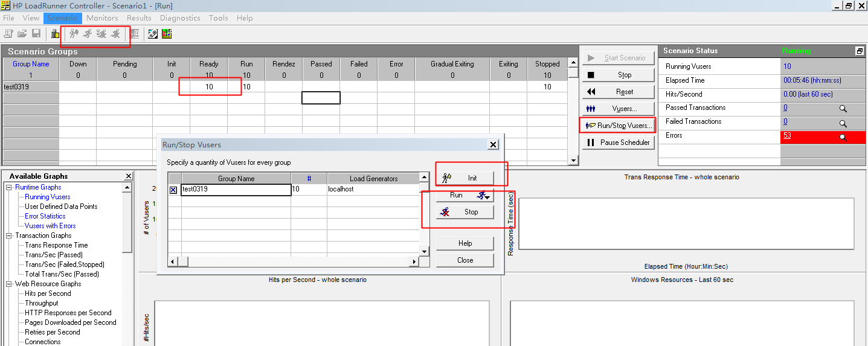
Task: Select Trans Response Time graph
Action: (56, 245)
